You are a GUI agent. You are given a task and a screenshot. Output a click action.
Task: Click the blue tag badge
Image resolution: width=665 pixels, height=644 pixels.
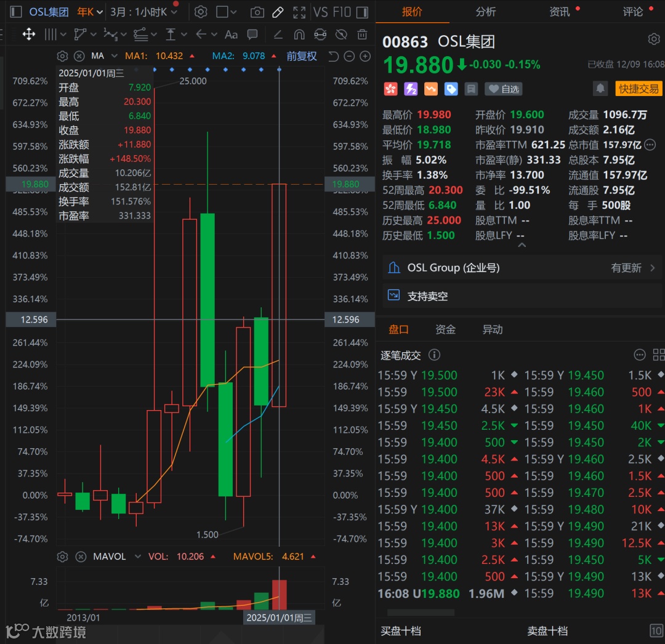point(451,89)
